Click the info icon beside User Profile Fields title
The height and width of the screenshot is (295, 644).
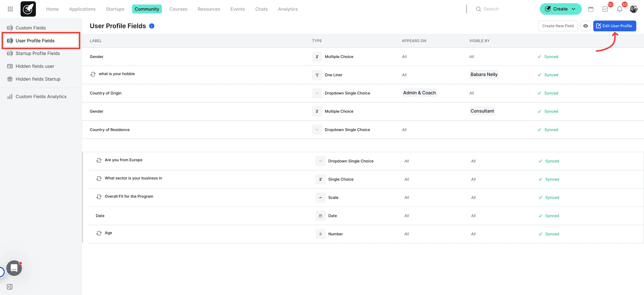pyautogui.click(x=152, y=26)
